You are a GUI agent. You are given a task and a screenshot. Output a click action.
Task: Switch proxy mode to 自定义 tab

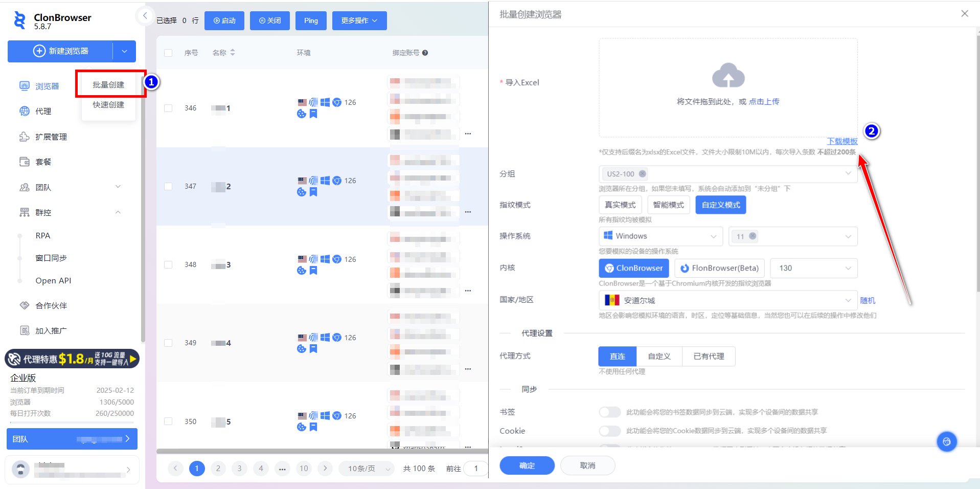tap(659, 357)
